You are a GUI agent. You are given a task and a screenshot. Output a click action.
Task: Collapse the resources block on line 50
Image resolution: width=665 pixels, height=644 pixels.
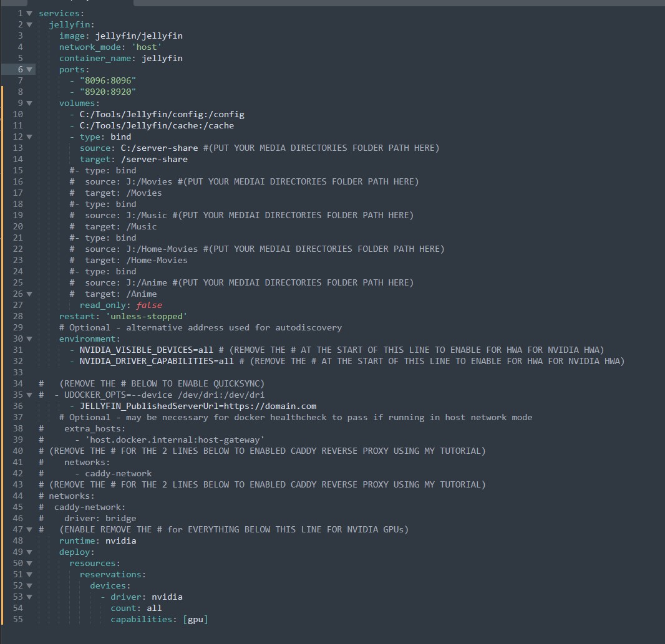(x=29, y=563)
